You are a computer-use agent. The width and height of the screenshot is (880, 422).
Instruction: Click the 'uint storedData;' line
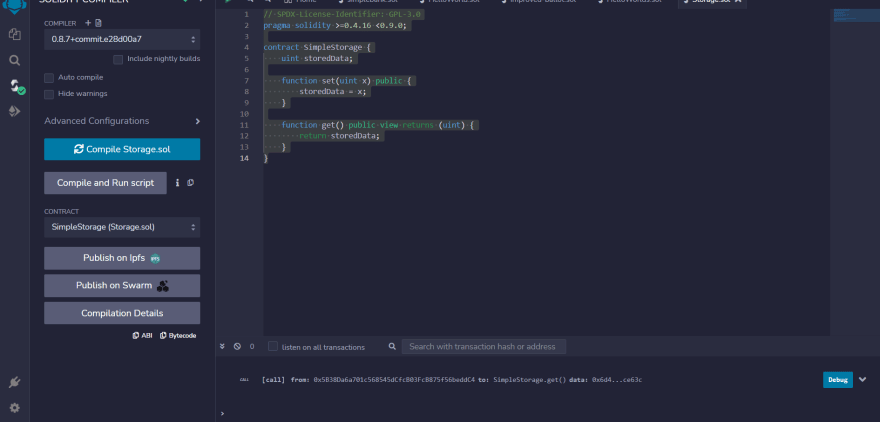point(319,59)
